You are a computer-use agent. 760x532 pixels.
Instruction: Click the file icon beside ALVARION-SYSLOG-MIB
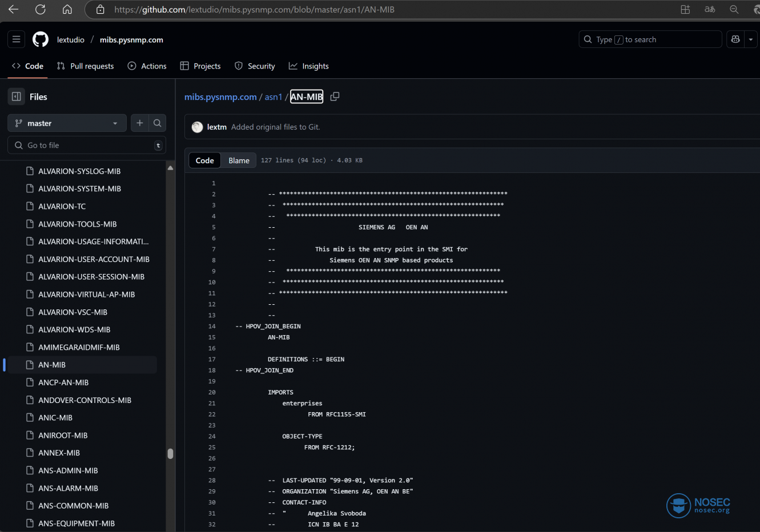(30, 171)
